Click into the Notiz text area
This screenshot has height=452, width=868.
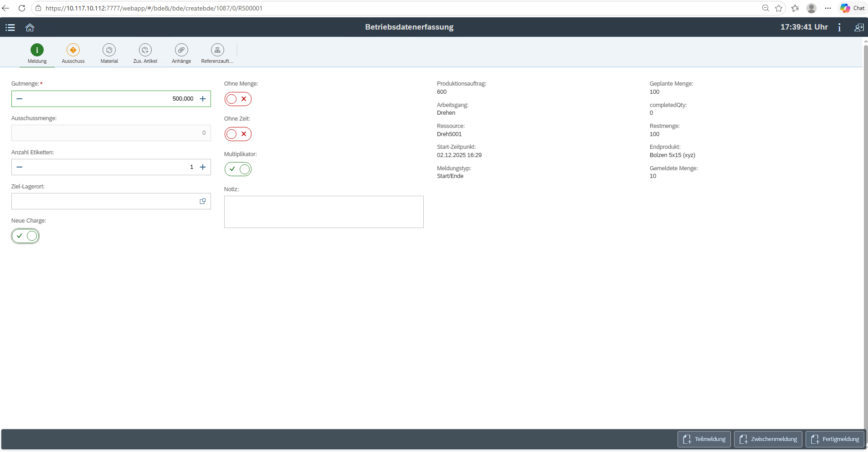pos(324,212)
